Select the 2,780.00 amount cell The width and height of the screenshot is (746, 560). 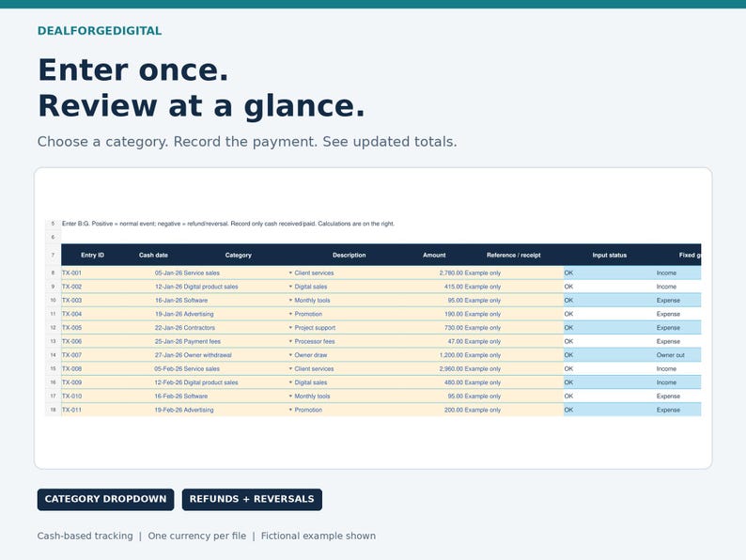click(x=451, y=273)
